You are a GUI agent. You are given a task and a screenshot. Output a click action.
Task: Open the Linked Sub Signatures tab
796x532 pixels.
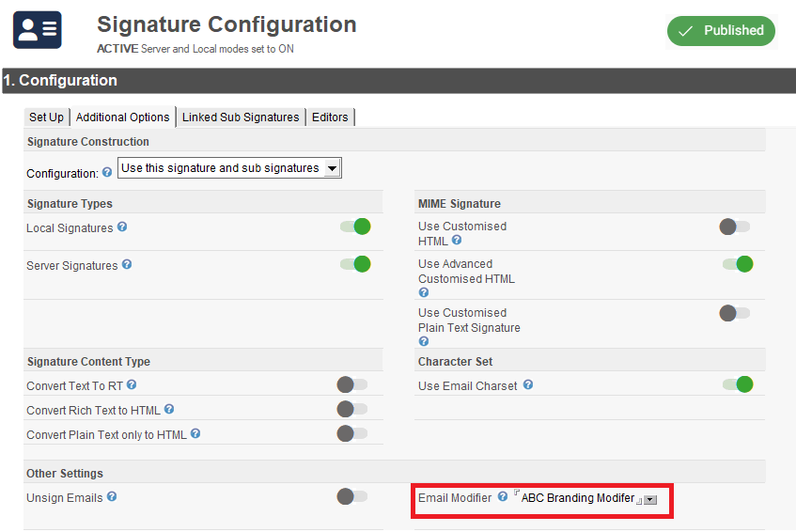pos(241,117)
